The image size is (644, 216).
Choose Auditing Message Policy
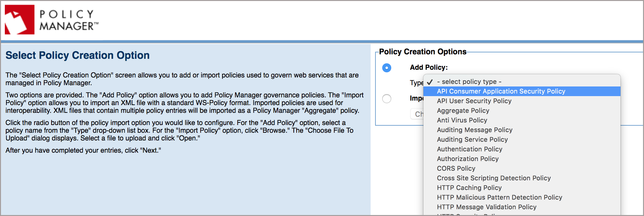coord(474,130)
